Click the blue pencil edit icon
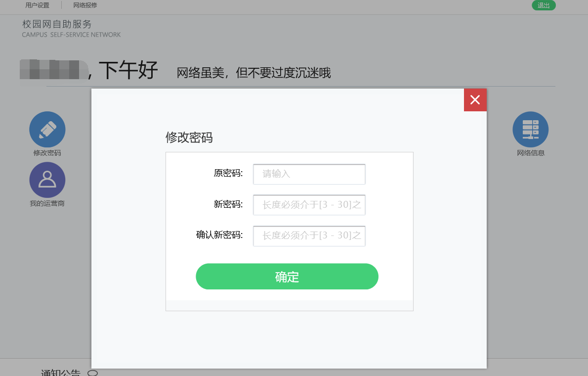 click(x=47, y=129)
